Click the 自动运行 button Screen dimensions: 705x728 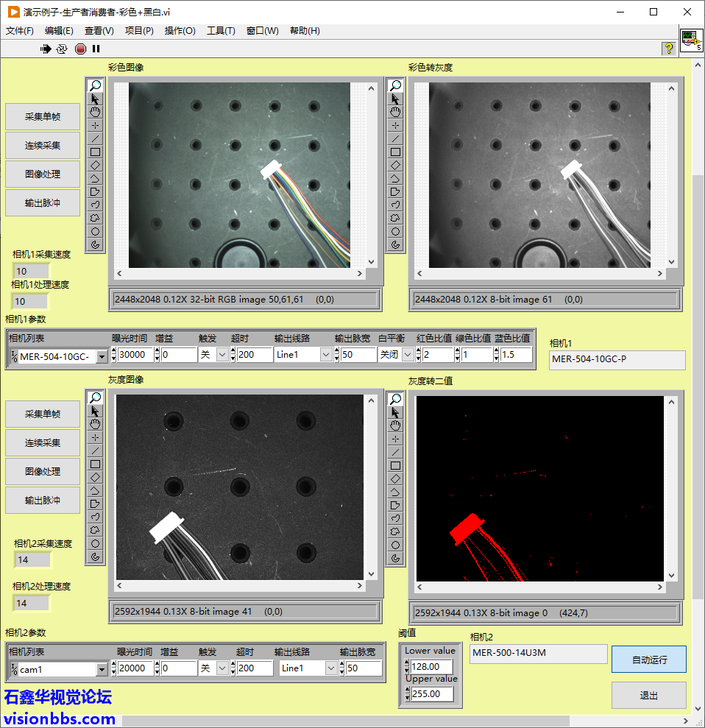[648, 660]
